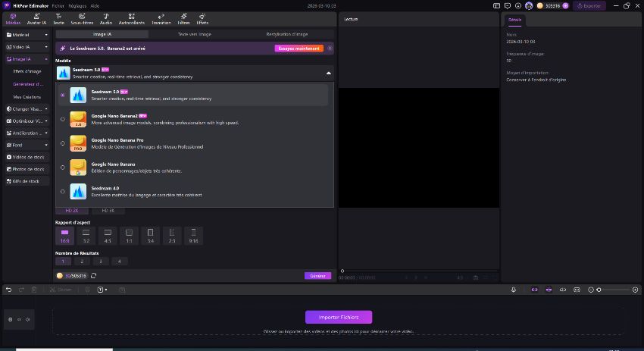The width and height of the screenshot is (644, 351).
Task: Open Effets d'image in sidebar
Action: 27,71
